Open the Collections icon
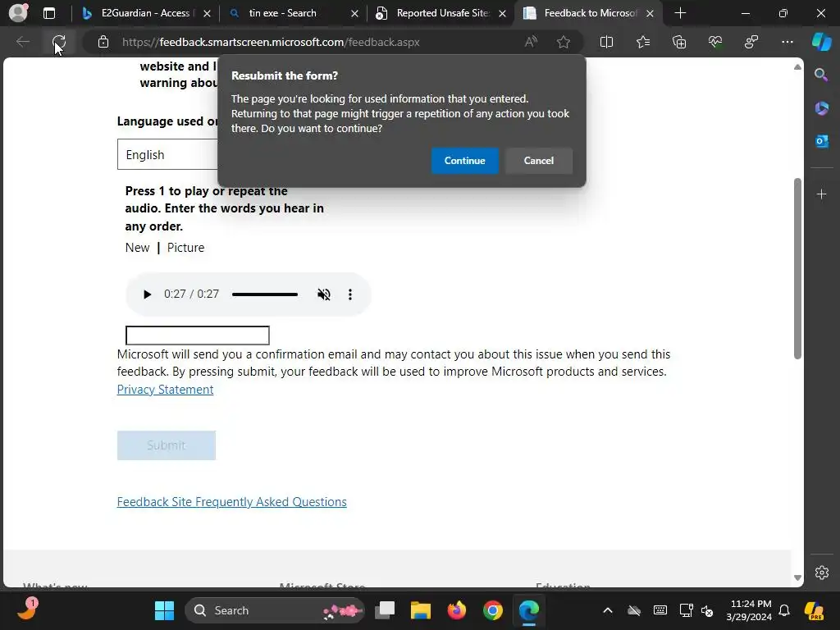Viewport: 840px width, 630px height. 679,42
